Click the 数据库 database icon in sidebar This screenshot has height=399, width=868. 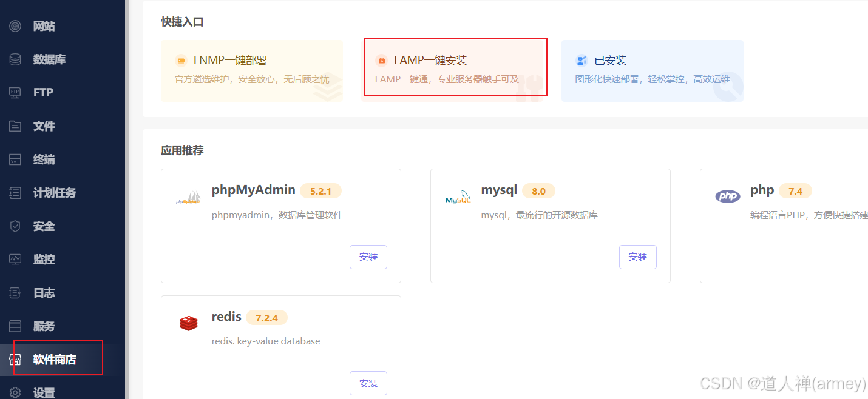pyautogui.click(x=15, y=59)
